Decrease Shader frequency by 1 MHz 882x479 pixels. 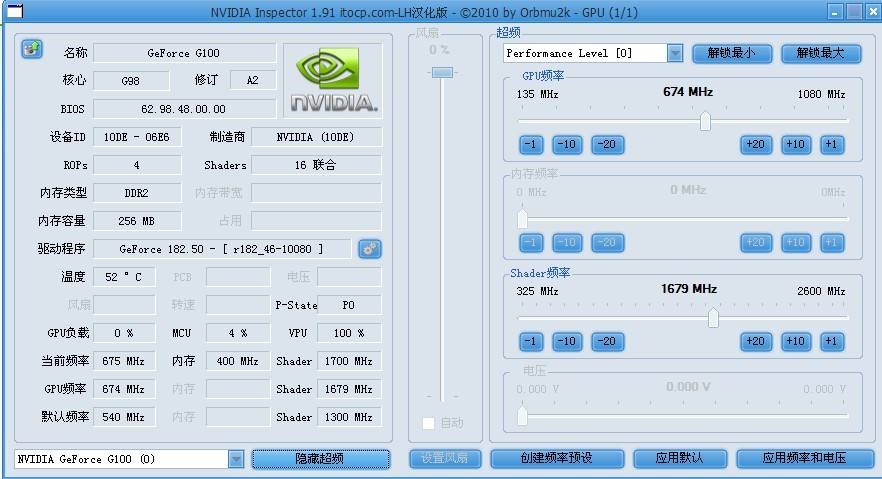[x=530, y=341]
